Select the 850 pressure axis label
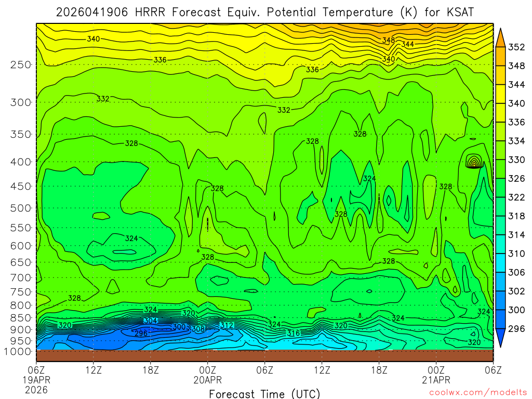Screen dimensions: 532x399 21,318
